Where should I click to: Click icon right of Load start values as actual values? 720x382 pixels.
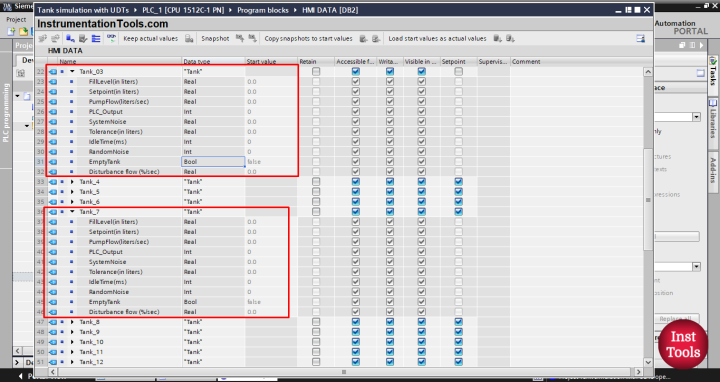tap(497, 39)
